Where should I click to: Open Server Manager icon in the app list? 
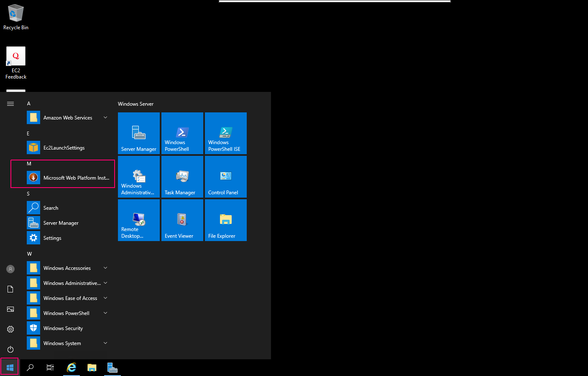click(33, 223)
